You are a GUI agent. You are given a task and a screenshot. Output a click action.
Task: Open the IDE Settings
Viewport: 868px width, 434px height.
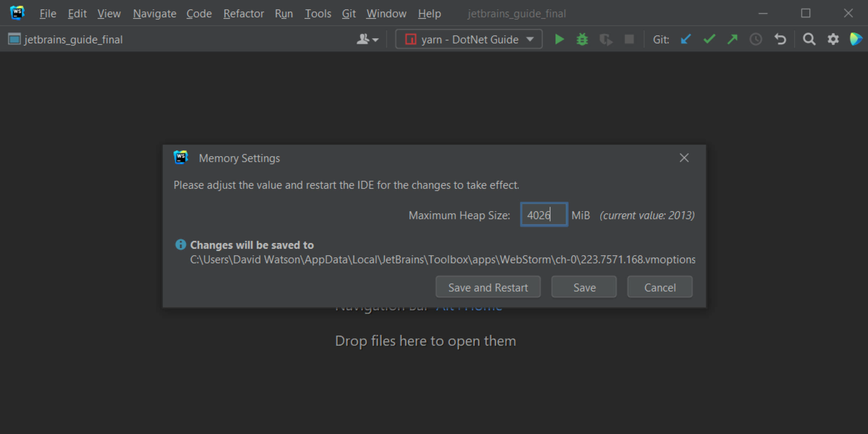click(x=833, y=39)
